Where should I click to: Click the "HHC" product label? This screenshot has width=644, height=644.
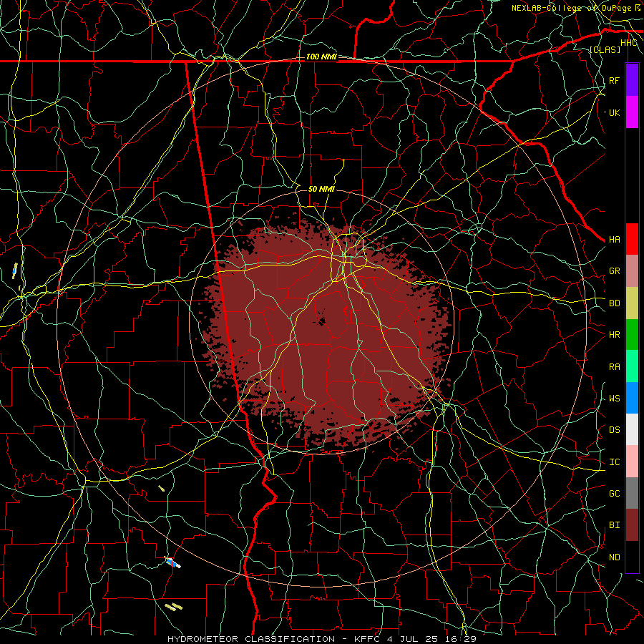pyautogui.click(x=629, y=42)
